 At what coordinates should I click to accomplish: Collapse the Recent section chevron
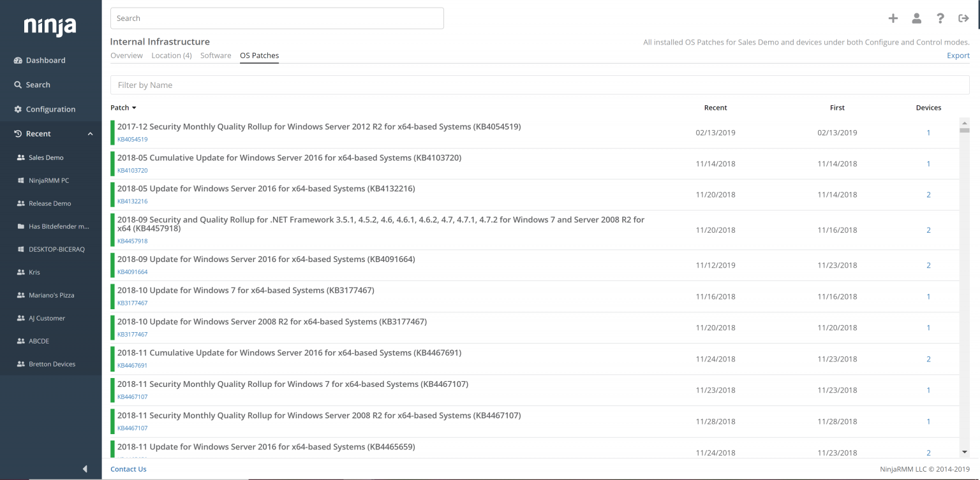coord(90,134)
